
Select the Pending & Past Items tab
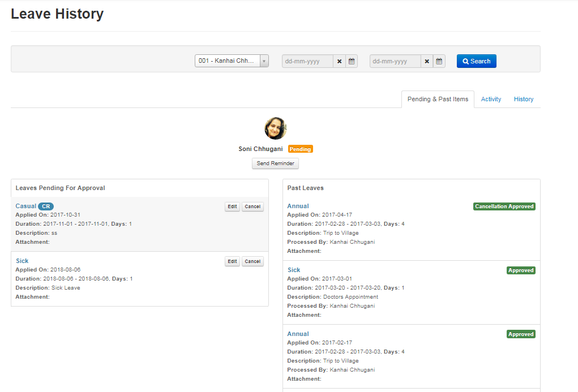click(438, 99)
